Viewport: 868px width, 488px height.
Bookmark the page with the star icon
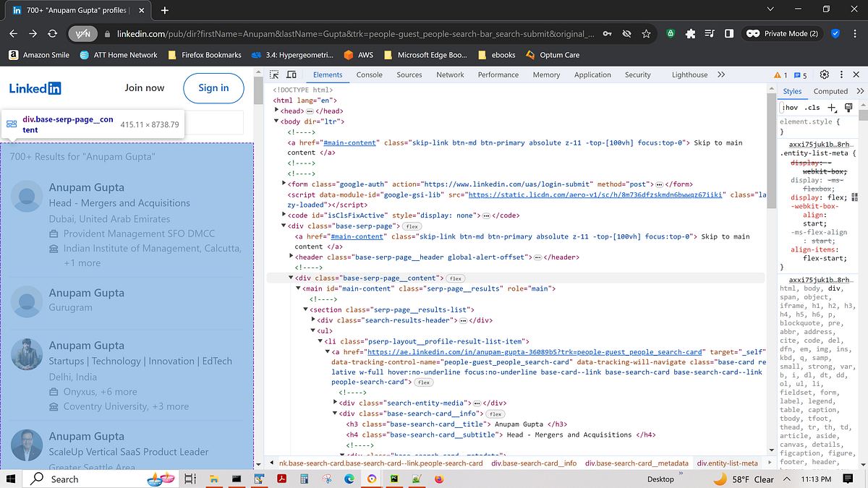(x=646, y=33)
